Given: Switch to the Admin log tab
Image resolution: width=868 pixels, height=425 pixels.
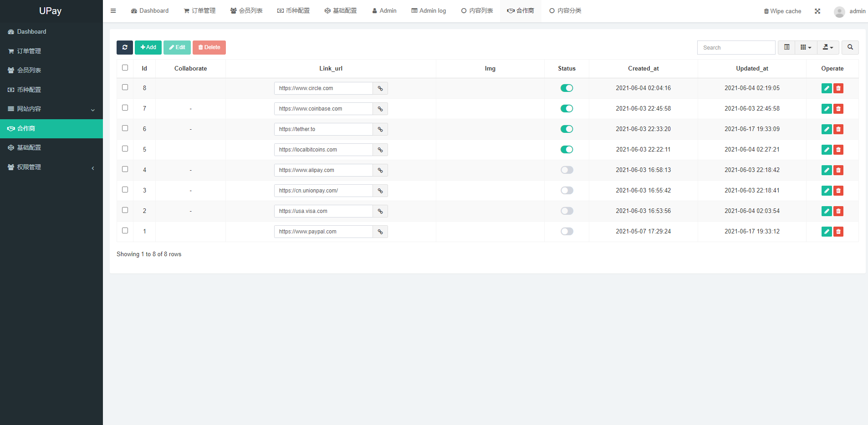Looking at the screenshot, I should coord(429,11).
